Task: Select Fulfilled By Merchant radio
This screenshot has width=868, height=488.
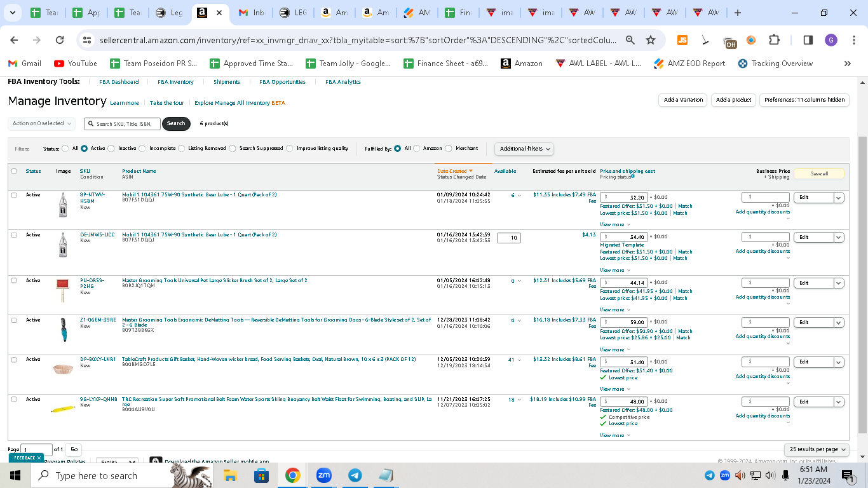Action: tap(449, 149)
